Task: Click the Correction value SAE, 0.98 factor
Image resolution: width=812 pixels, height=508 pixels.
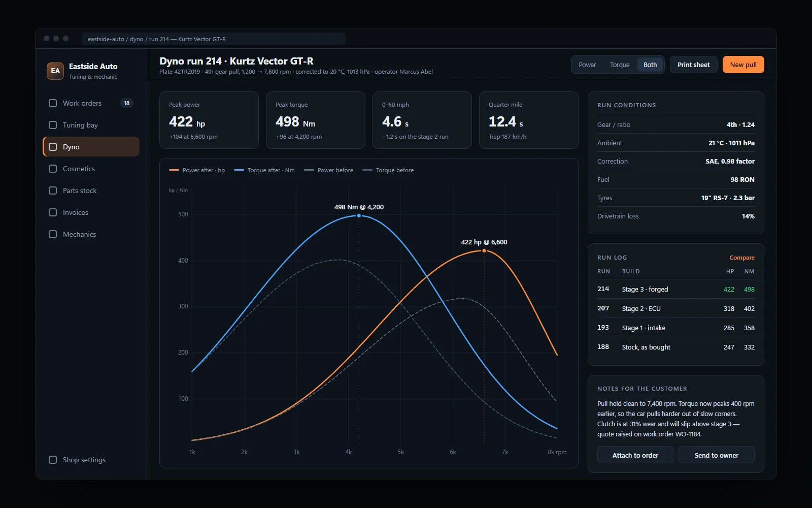Action: coord(730,161)
